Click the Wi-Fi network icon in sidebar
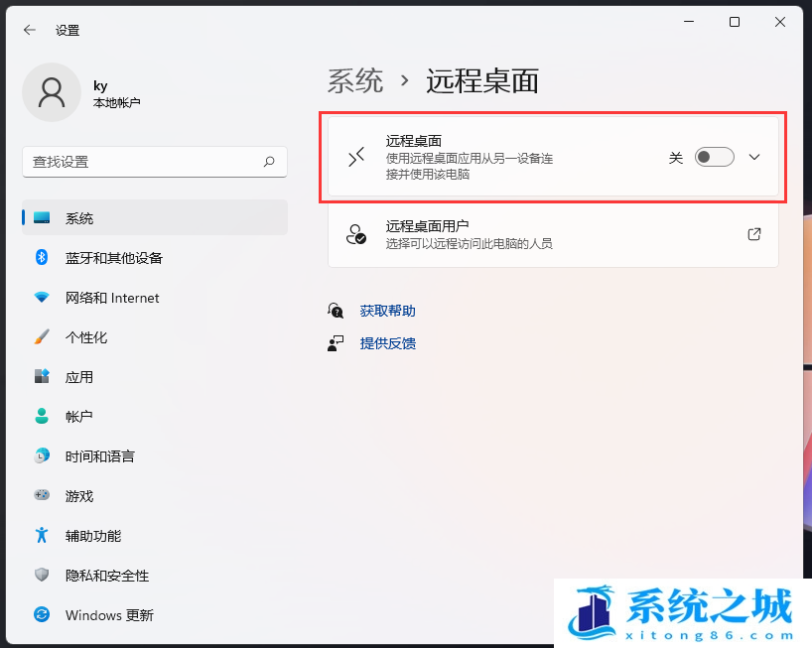 (42, 297)
